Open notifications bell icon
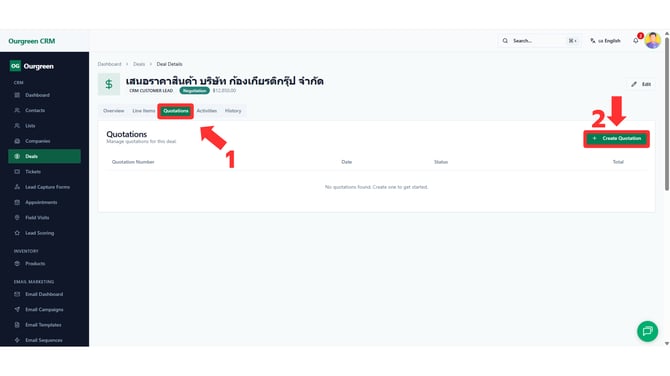This screenshot has height=376, width=670. 636,41
